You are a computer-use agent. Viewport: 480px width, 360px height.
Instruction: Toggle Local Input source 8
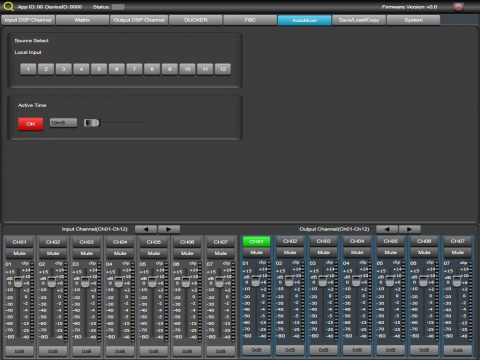[152, 69]
